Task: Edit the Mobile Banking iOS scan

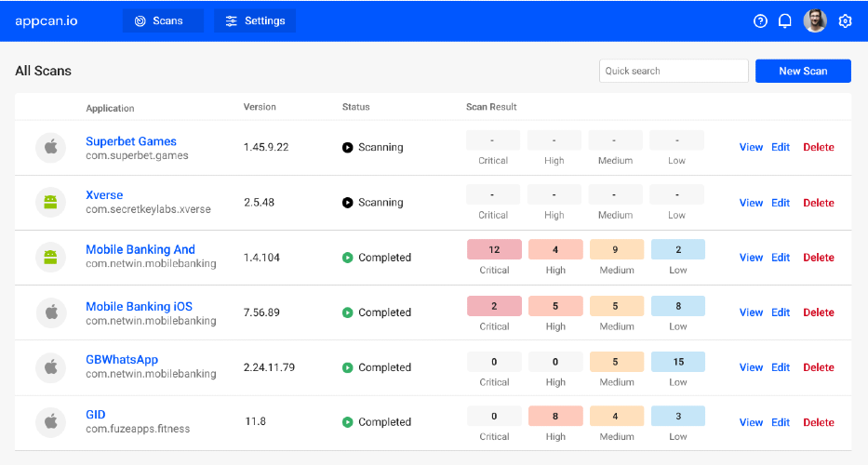Action: point(781,312)
